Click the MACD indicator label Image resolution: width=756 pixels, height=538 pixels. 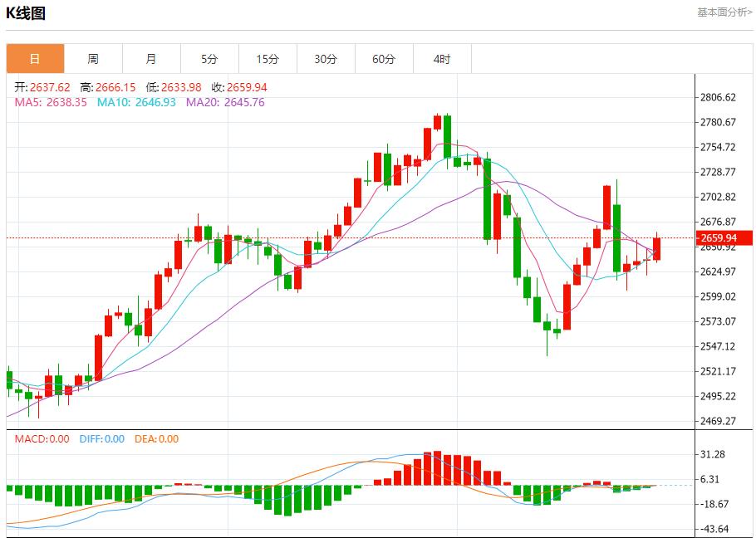point(42,439)
